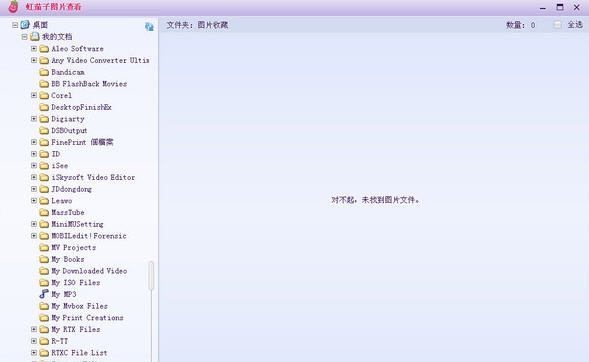This screenshot has height=362, width=589.
Task: Select the Digiarty folder name
Action: coord(68,119)
